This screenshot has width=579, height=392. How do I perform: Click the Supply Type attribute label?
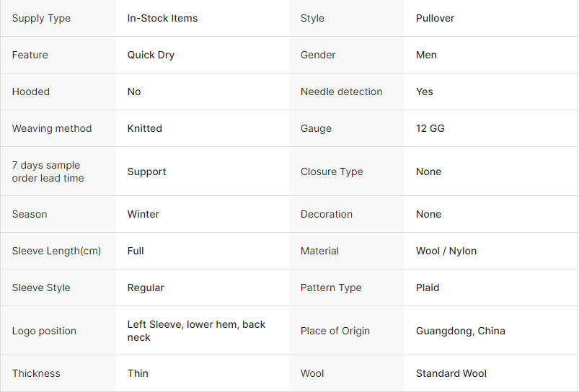coord(41,18)
